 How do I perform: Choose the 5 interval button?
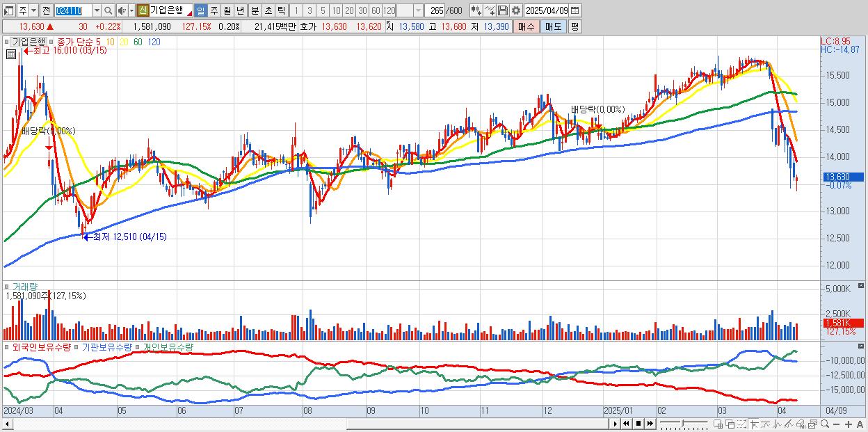click(x=323, y=10)
